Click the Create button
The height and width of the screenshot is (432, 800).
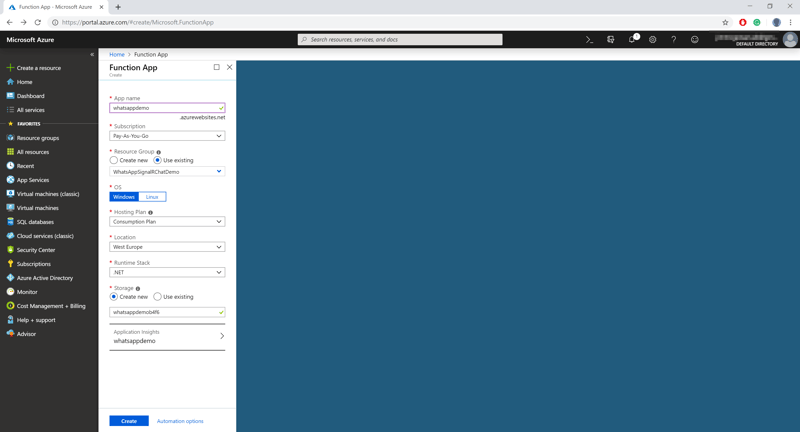(x=129, y=421)
